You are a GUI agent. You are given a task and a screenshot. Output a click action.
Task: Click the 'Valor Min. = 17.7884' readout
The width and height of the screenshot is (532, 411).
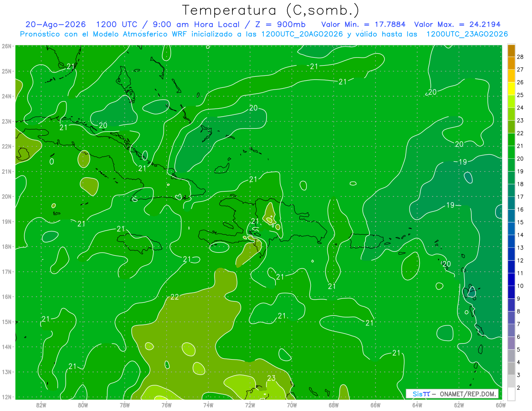pos(364,24)
